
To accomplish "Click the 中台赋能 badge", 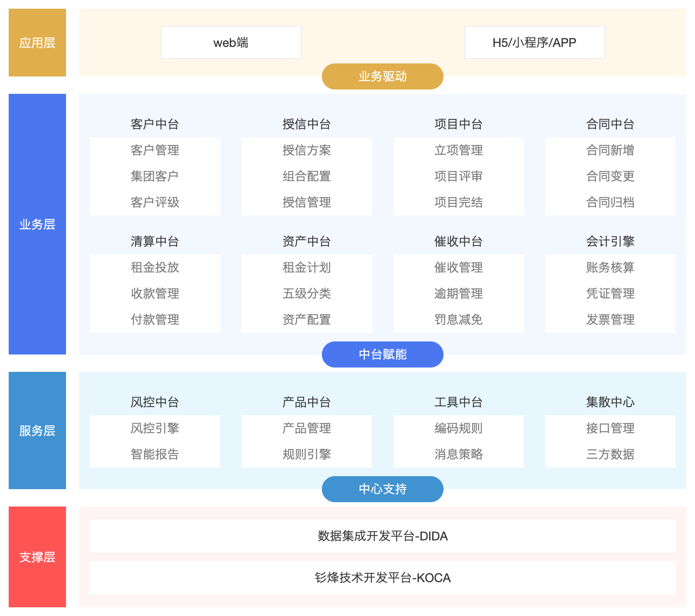I will pyautogui.click(x=382, y=354).
